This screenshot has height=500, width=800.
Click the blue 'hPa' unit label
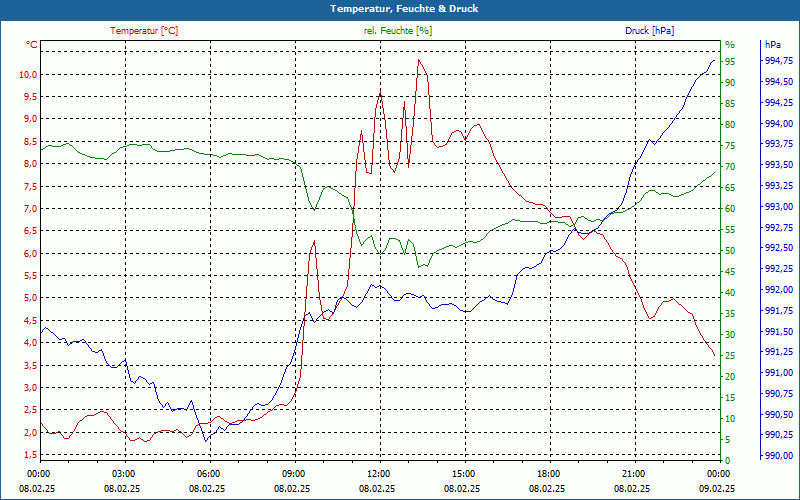[x=772, y=45]
